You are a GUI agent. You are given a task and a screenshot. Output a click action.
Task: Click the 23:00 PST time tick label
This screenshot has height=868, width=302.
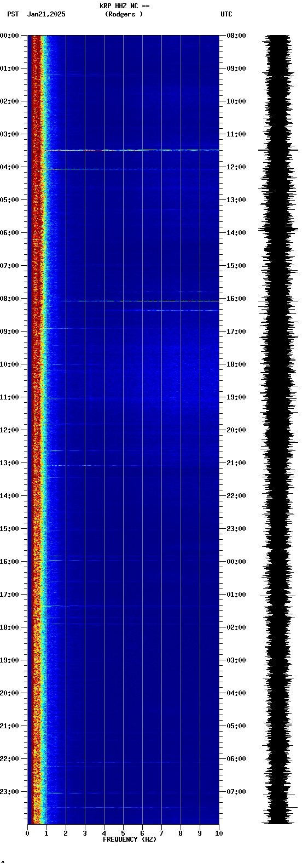point(10,792)
